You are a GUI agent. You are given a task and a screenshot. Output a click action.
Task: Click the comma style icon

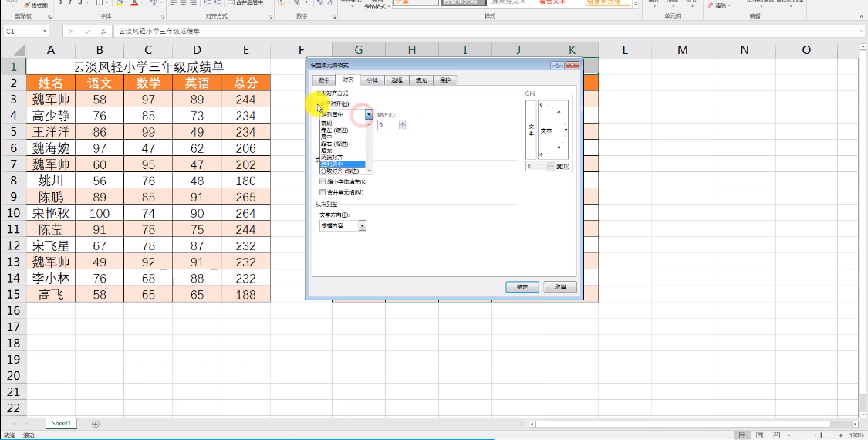(306, 3)
